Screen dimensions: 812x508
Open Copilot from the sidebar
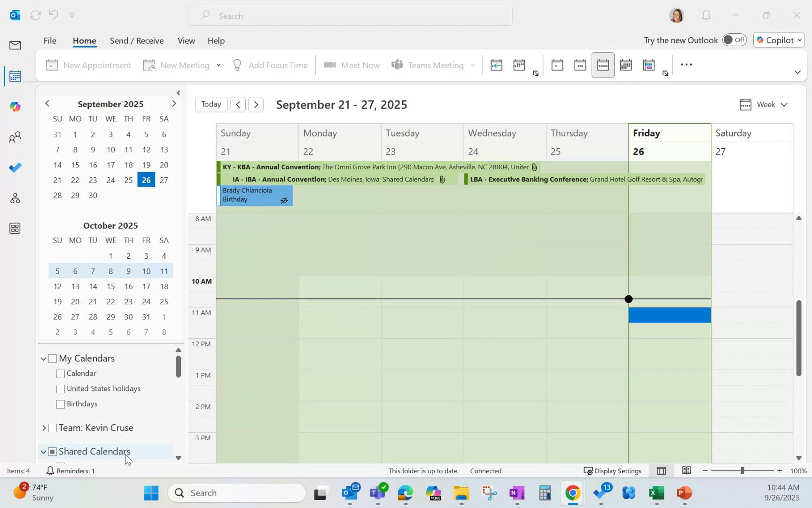click(x=15, y=106)
